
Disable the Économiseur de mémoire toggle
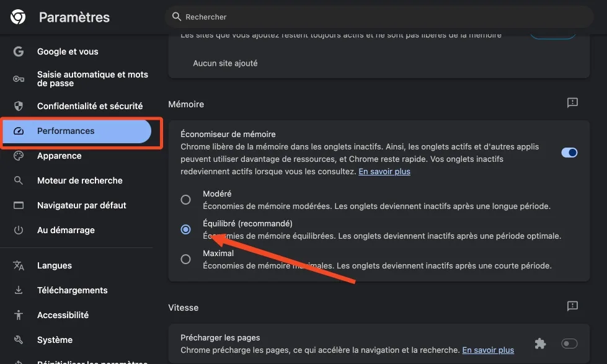click(x=569, y=152)
